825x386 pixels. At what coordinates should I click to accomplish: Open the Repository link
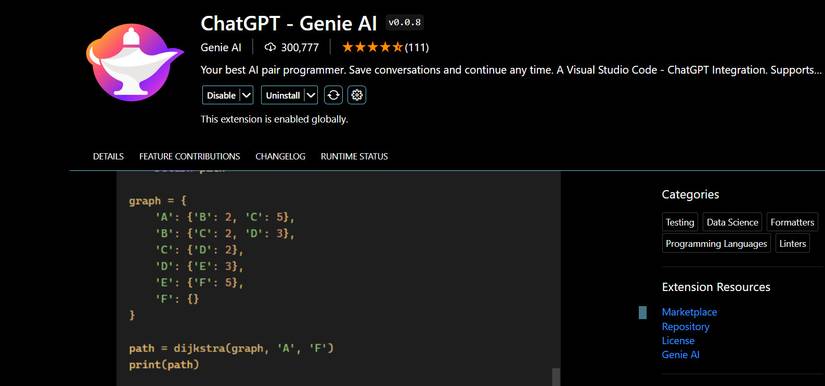686,326
